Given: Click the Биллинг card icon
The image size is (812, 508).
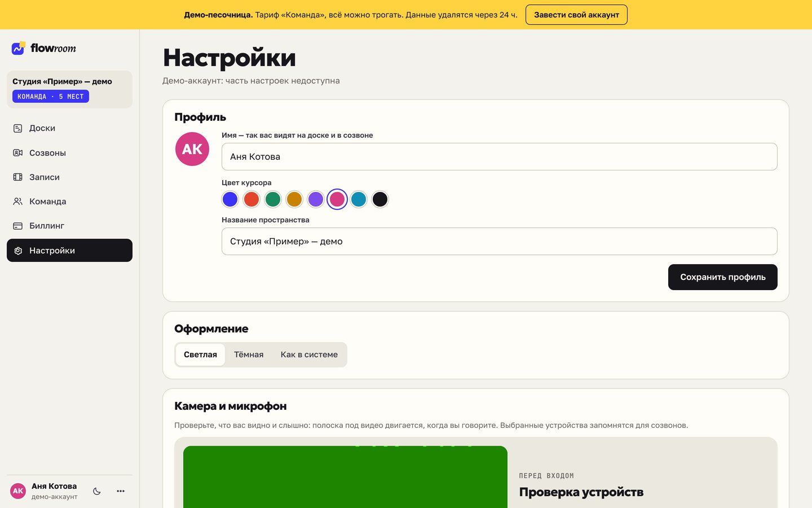Looking at the screenshot, I should (x=18, y=226).
